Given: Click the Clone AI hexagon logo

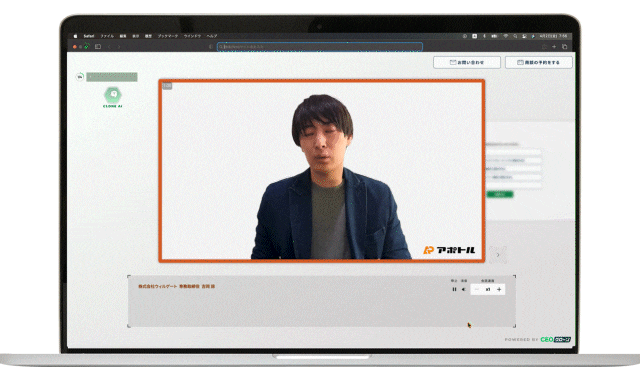Looking at the screenshot, I should click(113, 95).
